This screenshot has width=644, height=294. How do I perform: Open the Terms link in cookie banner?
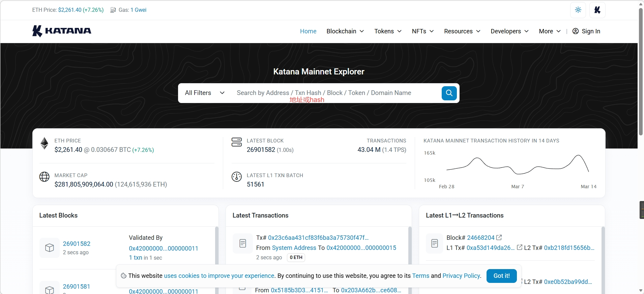(421, 276)
